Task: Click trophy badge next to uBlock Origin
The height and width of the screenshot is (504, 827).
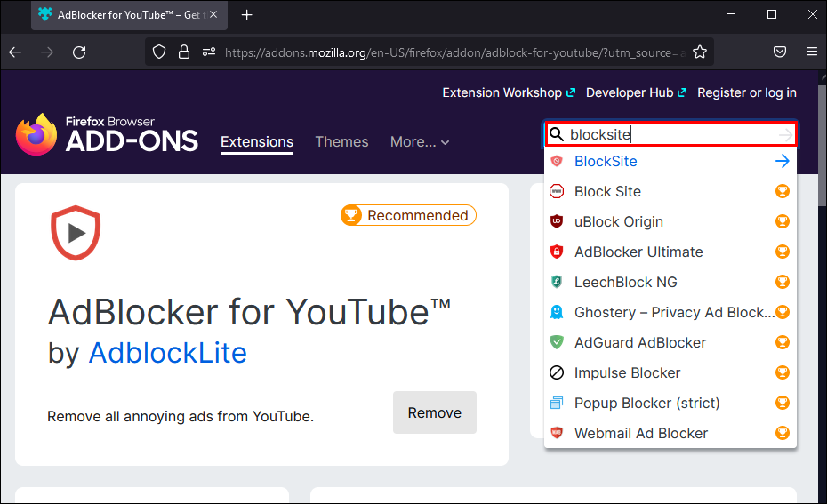Action: click(783, 221)
